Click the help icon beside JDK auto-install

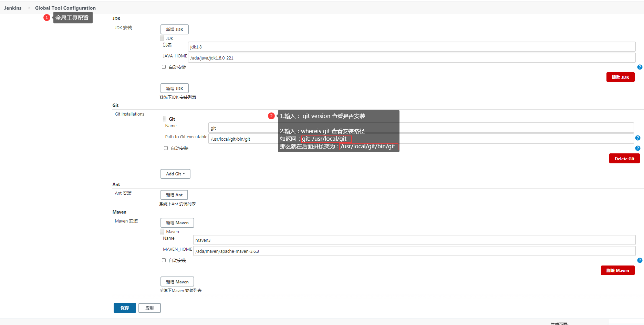coord(640,67)
